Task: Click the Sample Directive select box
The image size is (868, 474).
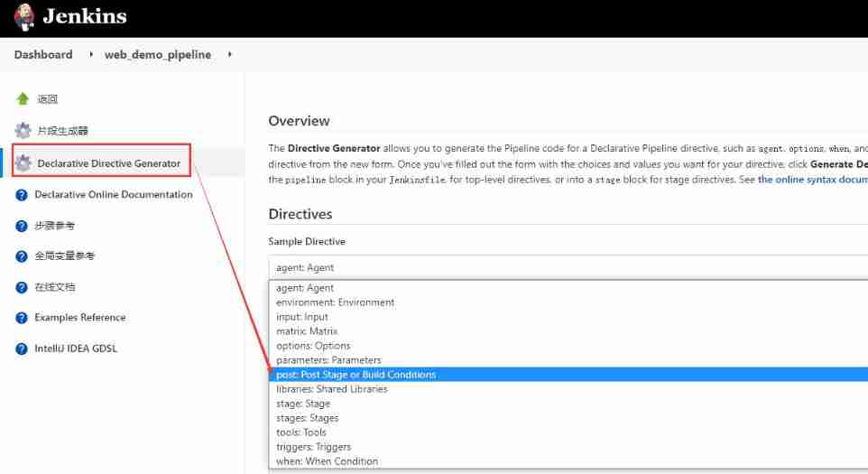Action: [568, 267]
